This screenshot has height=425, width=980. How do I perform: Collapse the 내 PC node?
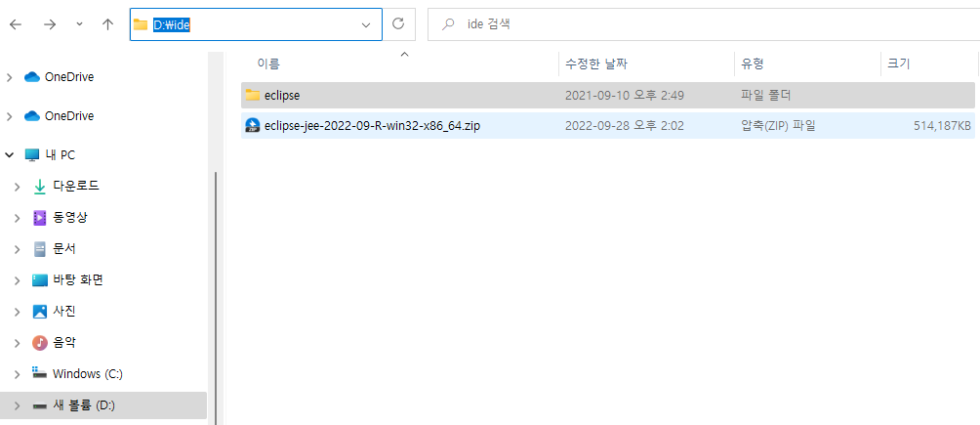(x=10, y=154)
